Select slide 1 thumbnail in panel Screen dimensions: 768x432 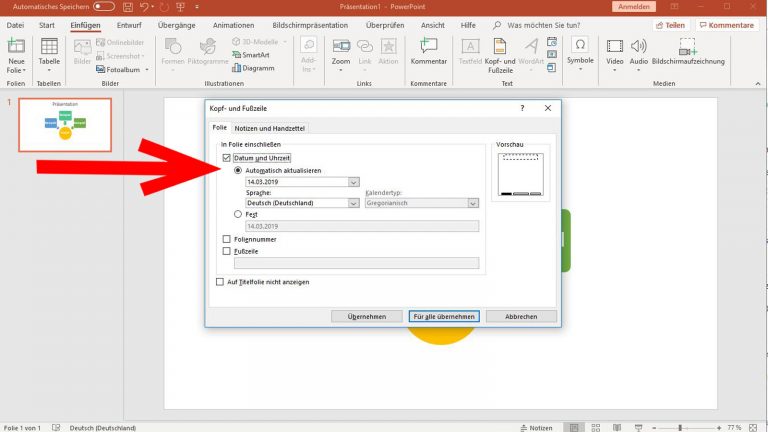pyautogui.click(x=65, y=124)
